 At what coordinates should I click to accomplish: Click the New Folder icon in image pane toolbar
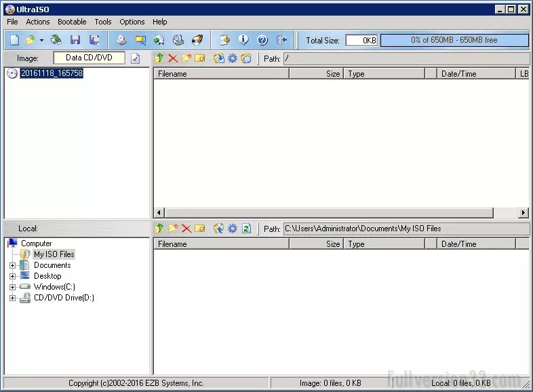186,58
